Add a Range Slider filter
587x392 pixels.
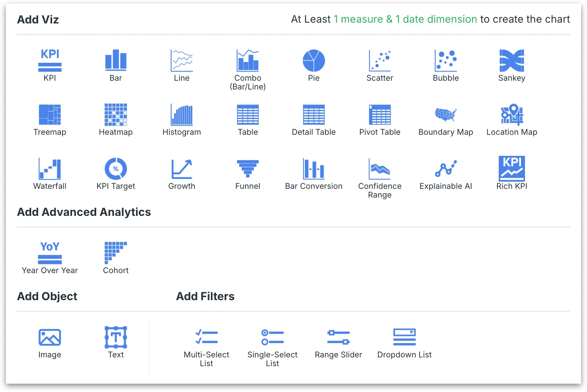point(338,338)
